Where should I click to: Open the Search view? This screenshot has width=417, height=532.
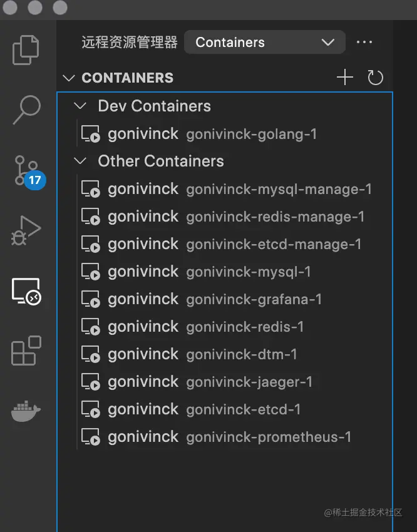click(x=26, y=110)
